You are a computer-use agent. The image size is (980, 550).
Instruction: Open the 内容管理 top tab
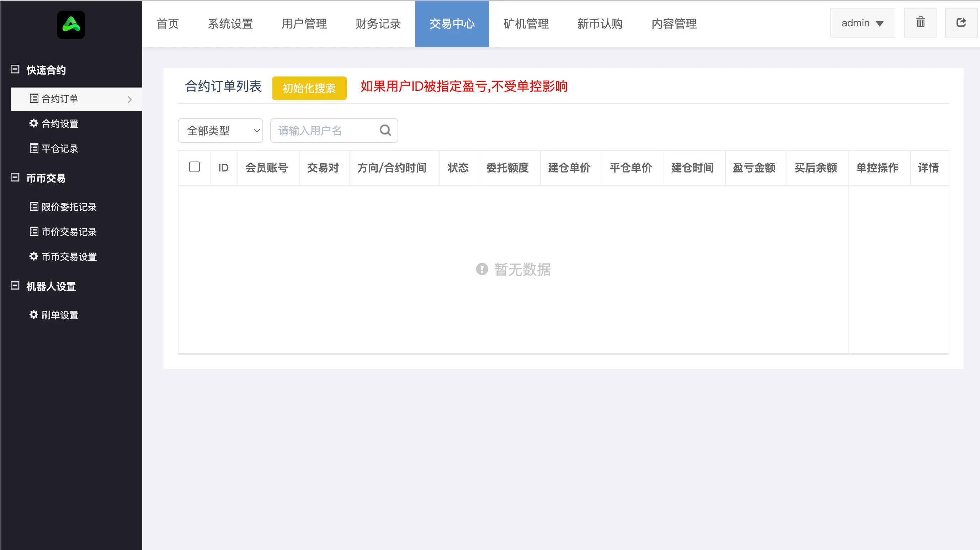click(674, 23)
